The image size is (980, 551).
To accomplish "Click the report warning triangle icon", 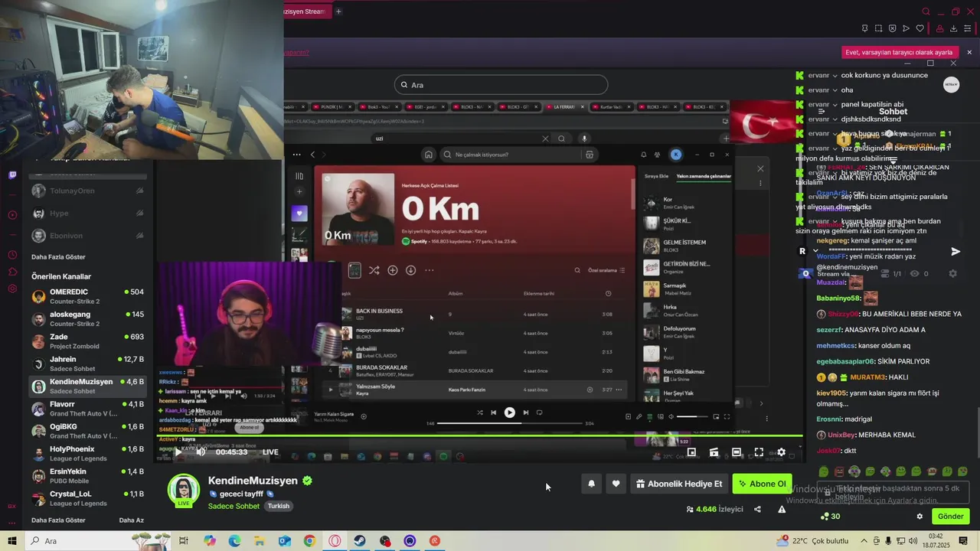I will pos(782,509).
